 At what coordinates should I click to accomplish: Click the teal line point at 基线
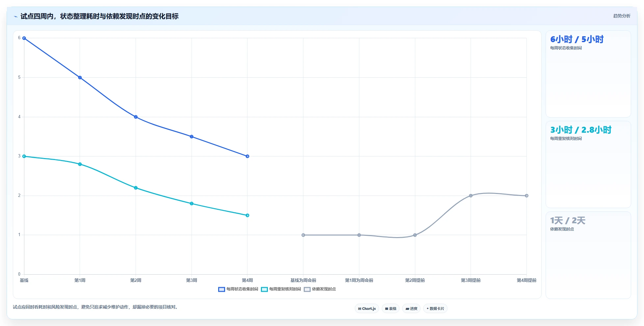(x=24, y=156)
